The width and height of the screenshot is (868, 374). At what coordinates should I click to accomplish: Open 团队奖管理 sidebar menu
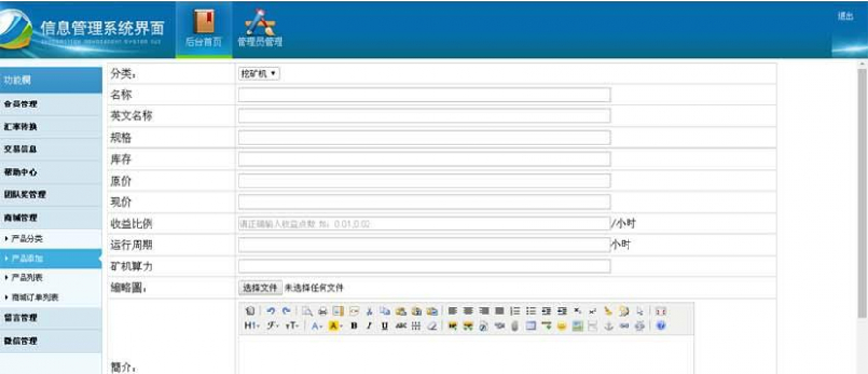(51, 194)
